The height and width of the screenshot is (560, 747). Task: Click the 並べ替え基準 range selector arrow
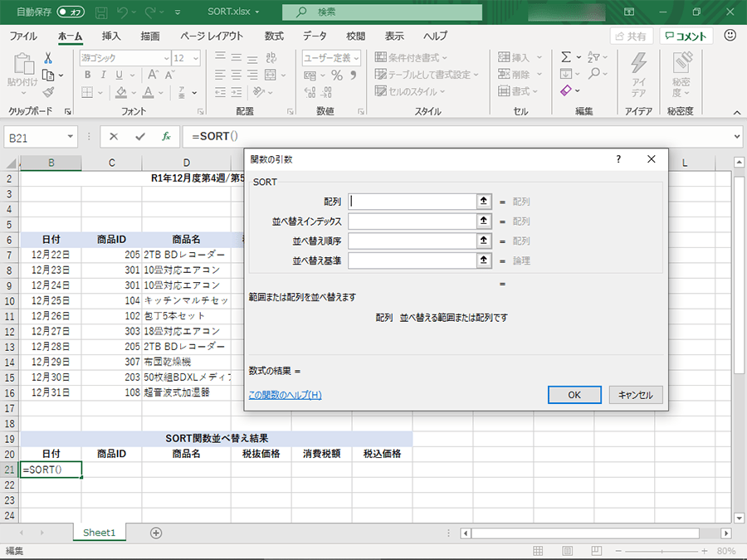pyautogui.click(x=483, y=261)
